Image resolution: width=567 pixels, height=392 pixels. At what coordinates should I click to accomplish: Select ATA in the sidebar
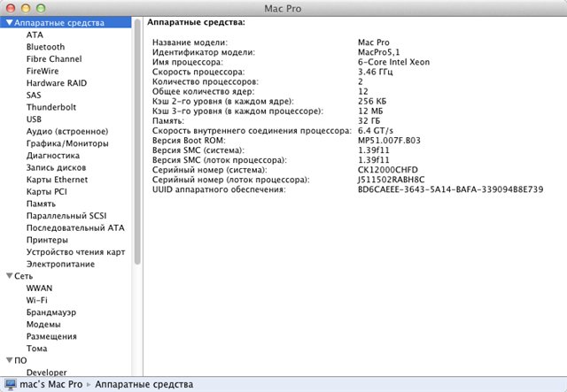[x=35, y=35]
